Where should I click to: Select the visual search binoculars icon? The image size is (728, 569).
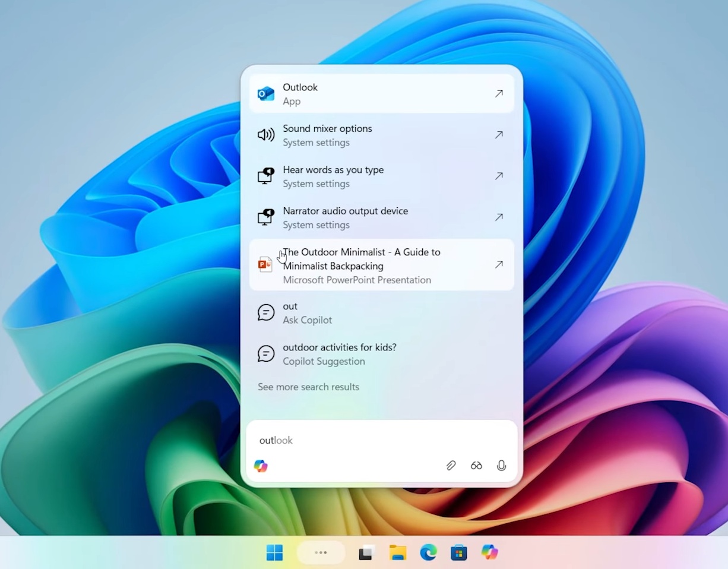476,465
